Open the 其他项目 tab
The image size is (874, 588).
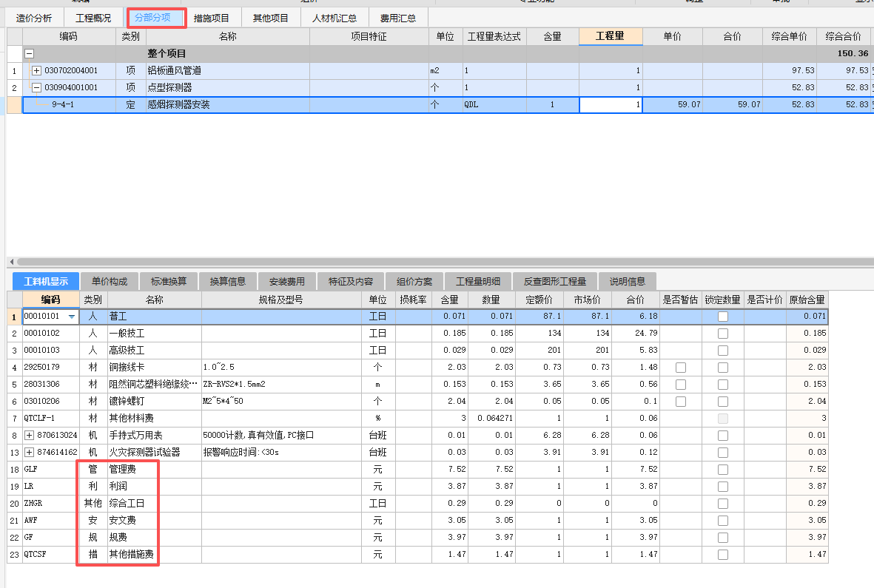point(272,17)
